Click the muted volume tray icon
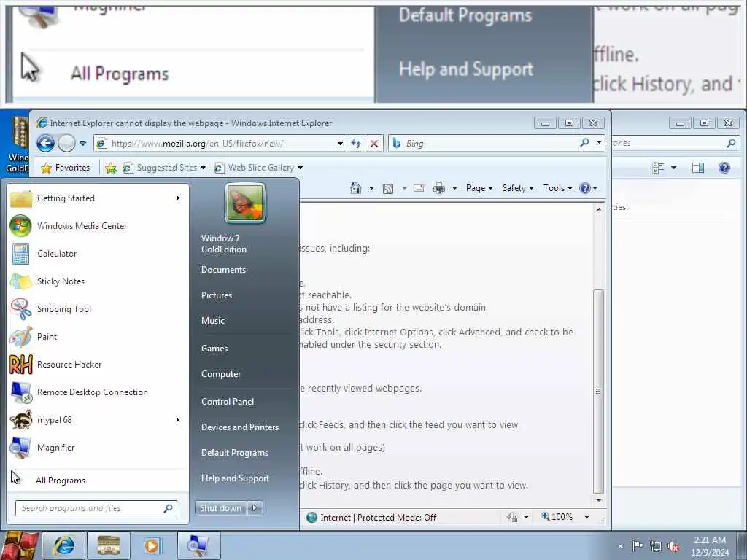 click(673, 547)
